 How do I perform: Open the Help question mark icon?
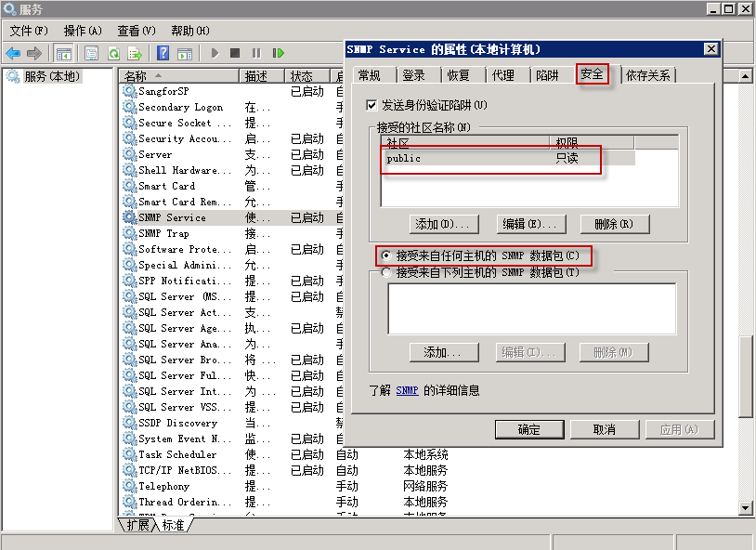coord(163,53)
